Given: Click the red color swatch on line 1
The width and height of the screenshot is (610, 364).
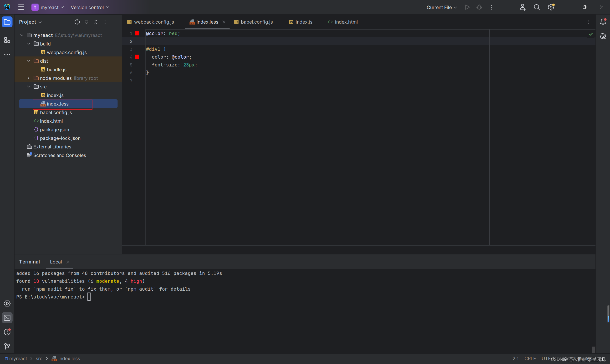Looking at the screenshot, I should (137, 33).
